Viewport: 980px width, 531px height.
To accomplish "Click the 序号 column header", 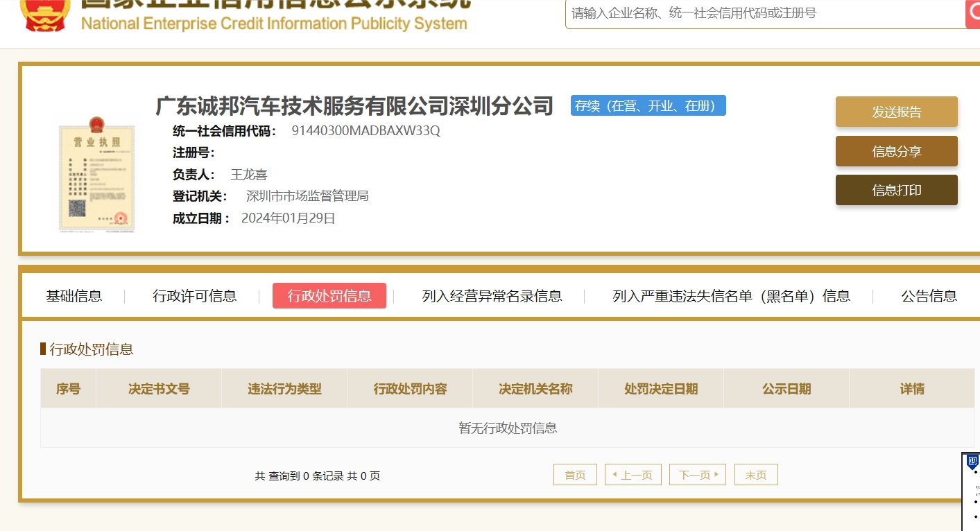I will click(68, 389).
